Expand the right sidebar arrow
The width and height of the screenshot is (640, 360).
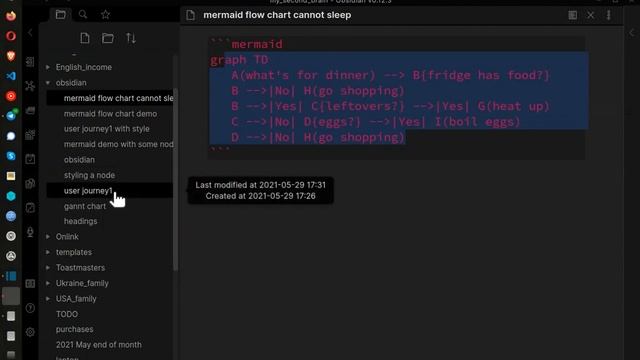(x=632, y=33)
